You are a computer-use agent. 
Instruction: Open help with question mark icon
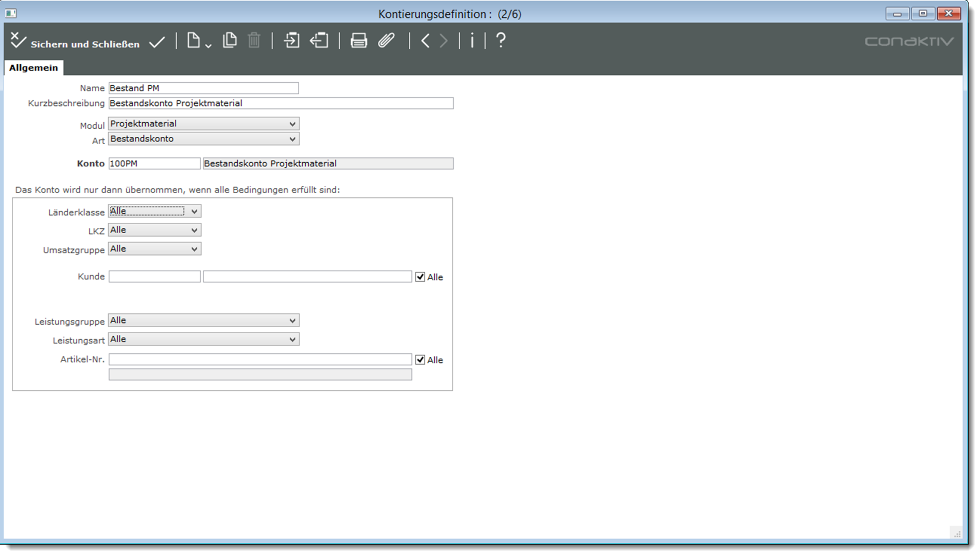500,40
